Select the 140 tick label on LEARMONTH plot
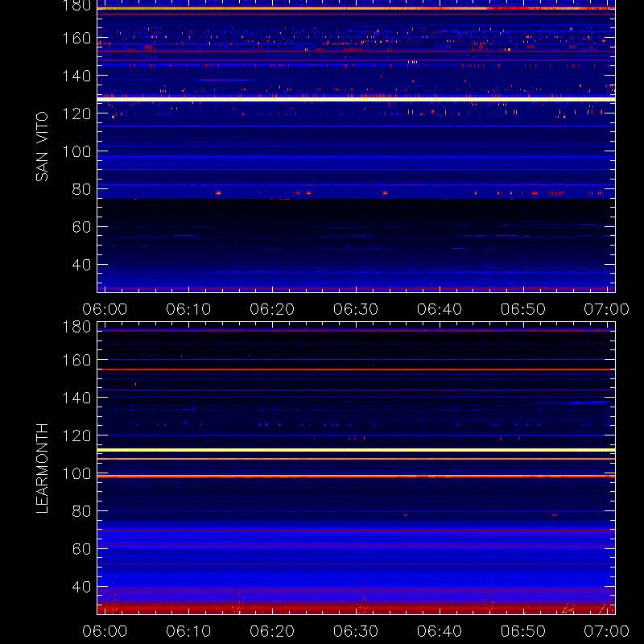This screenshot has width=644, height=644. pos(76,398)
